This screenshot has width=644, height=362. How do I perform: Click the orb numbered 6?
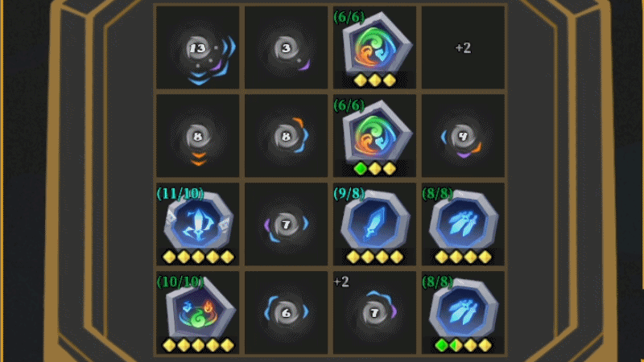287,313
